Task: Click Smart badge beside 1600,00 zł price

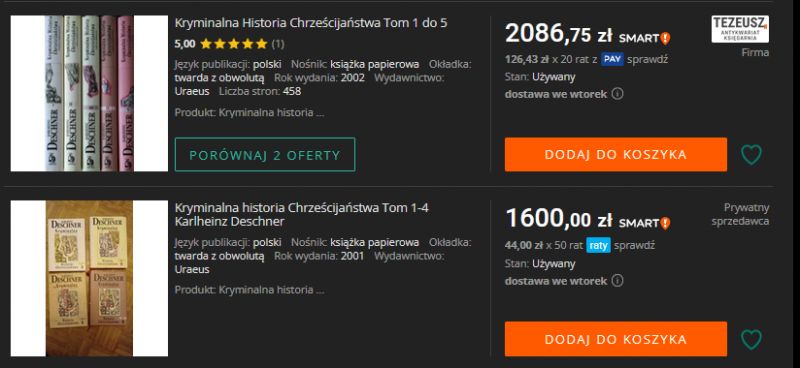Action: tap(644, 223)
